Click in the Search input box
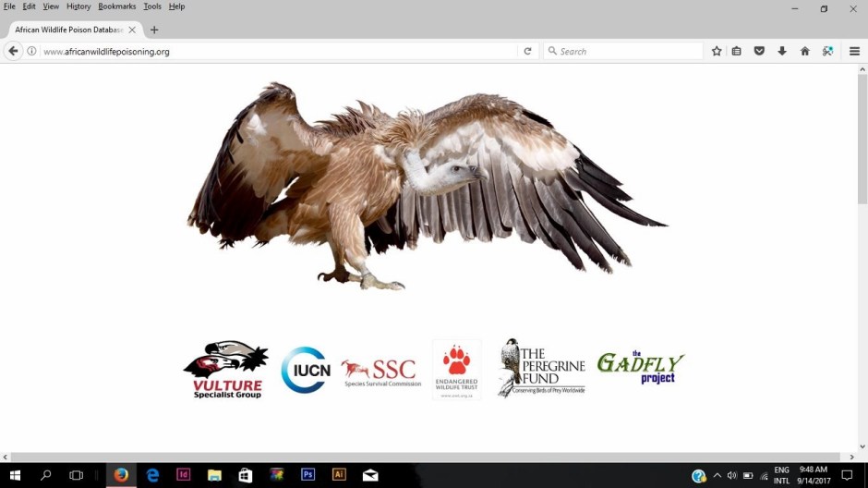 (628, 52)
